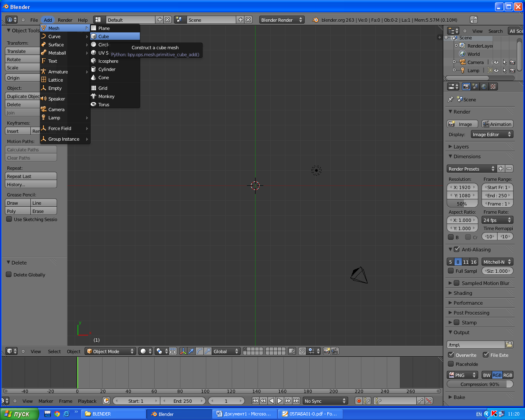Expand the Camera tree node in outliner
This screenshot has width=525, height=420.
[454, 62]
